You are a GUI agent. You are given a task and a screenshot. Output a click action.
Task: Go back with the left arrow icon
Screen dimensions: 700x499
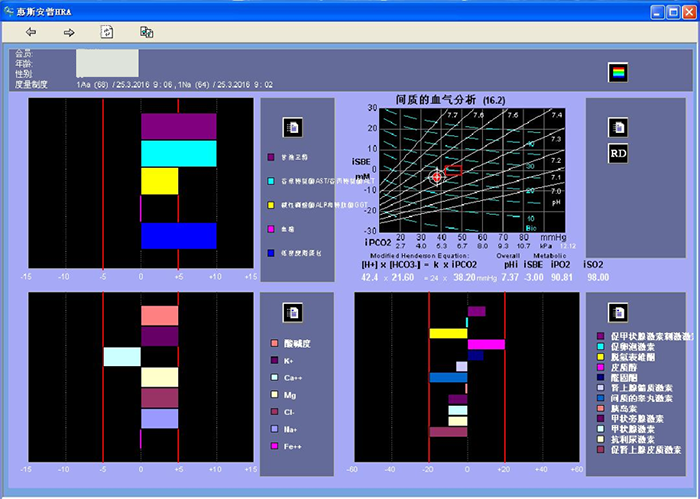click(x=31, y=32)
